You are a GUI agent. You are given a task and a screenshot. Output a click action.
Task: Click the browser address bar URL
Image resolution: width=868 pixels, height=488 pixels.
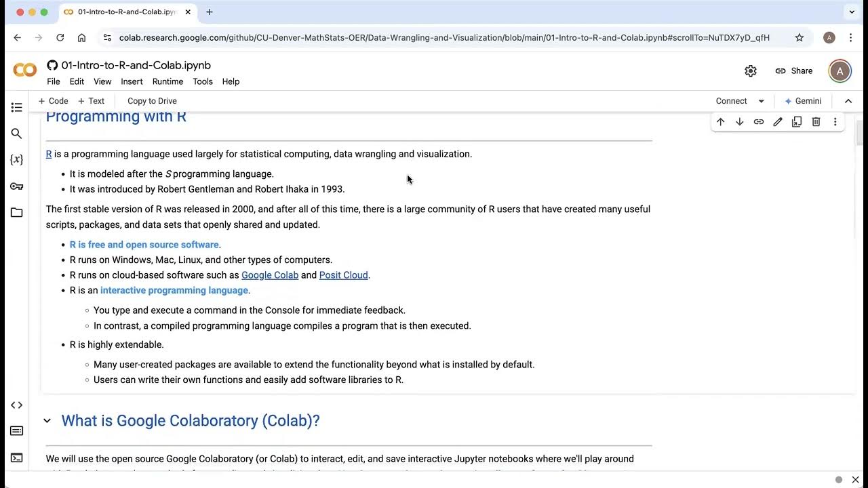click(x=444, y=38)
